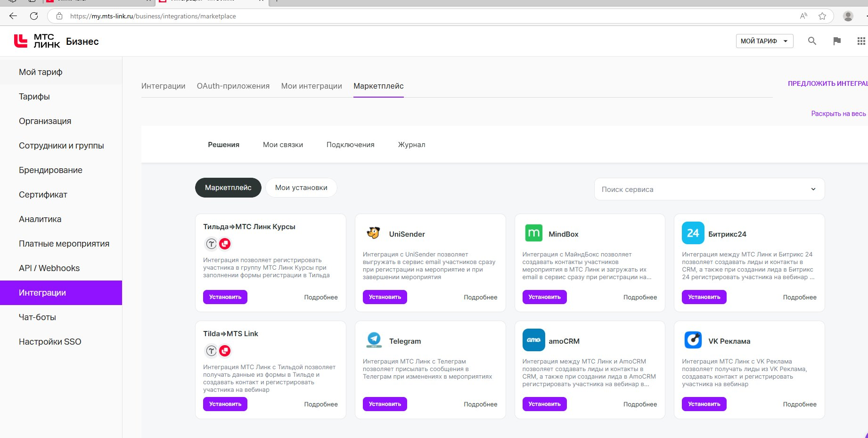Install the Tilda⇒MTS Link integration

(225, 404)
